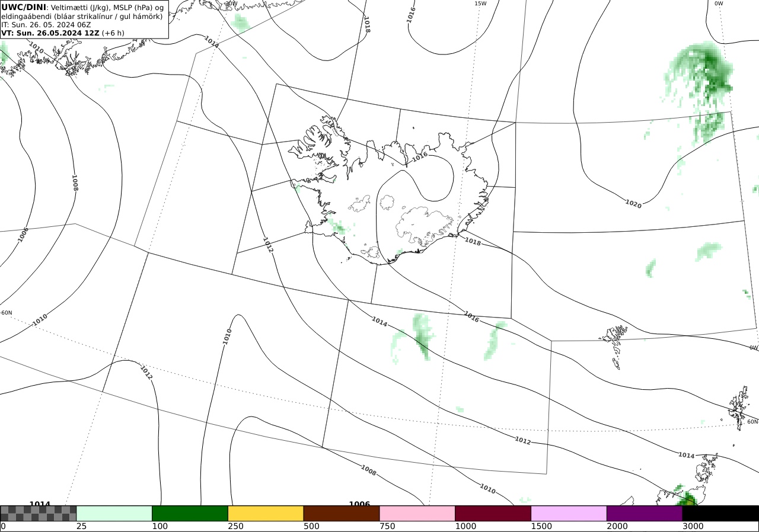This screenshot has height=532, width=759.
Task: Pick the dark green 100-250 legend swatch
Action: 190,513
